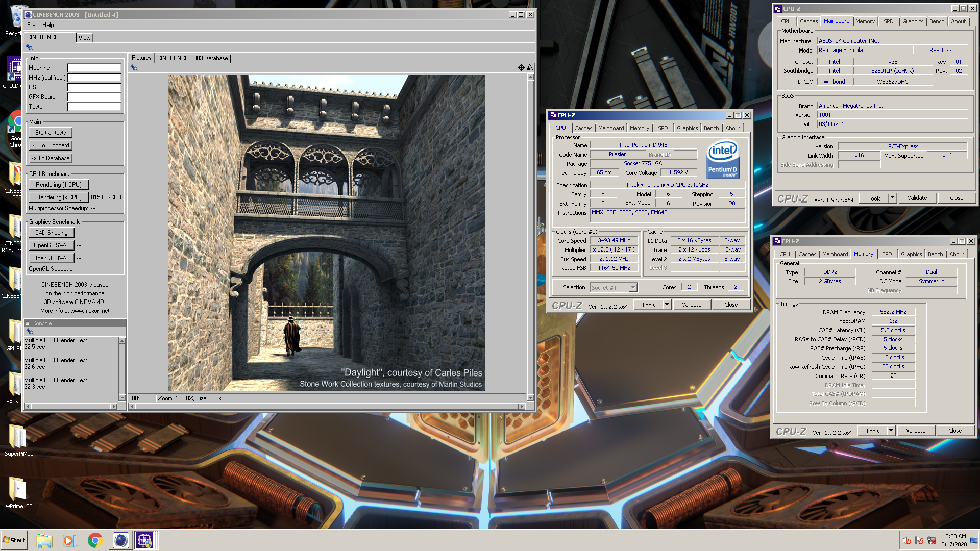Run the C4D Shading benchmark
Viewport: 980px width, 551px height.
(52, 233)
